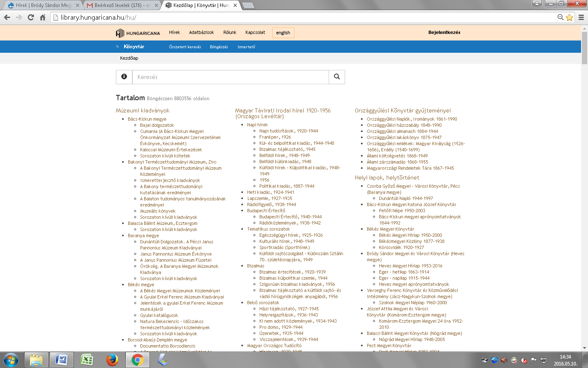Reload the page with the refresh icon
Viewport: 588px width, 368px height.
[31, 17]
